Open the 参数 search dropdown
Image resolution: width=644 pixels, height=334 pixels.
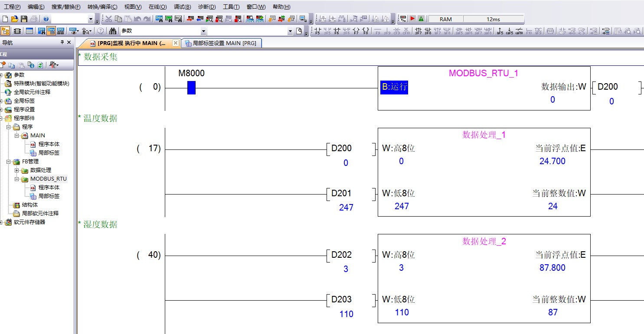[203, 31]
